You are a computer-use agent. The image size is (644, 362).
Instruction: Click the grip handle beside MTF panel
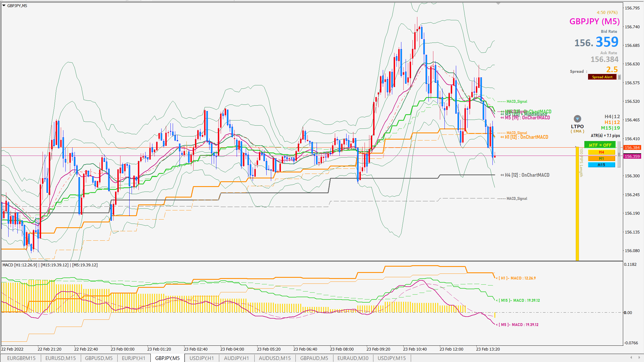coord(619,154)
